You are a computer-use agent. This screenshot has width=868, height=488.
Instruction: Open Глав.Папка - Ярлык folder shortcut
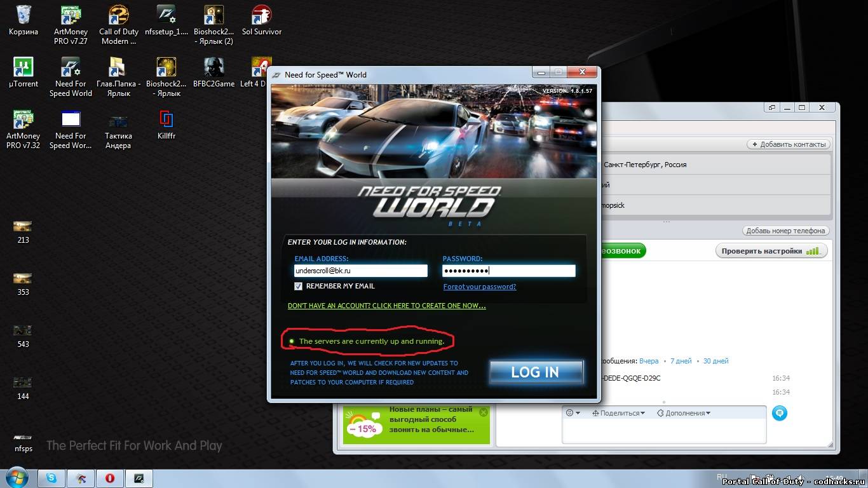coord(118,77)
